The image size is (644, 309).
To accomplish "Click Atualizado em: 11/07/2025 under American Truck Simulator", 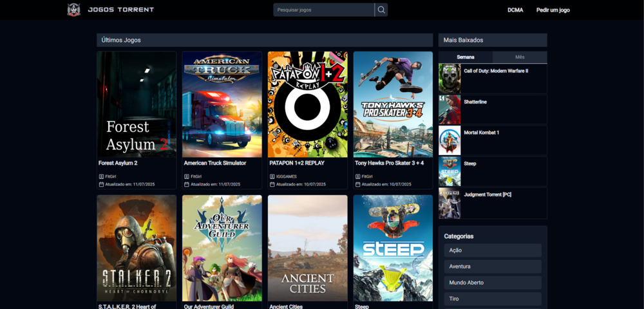I will pos(215,184).
